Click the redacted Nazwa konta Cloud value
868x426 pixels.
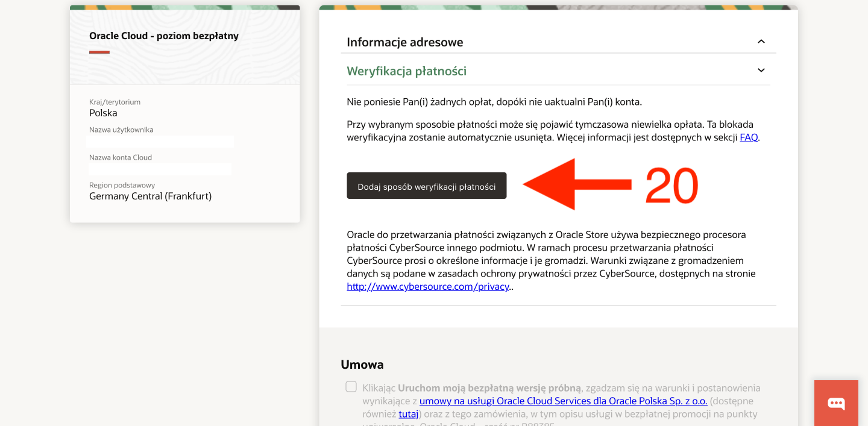tap(159, 169)
